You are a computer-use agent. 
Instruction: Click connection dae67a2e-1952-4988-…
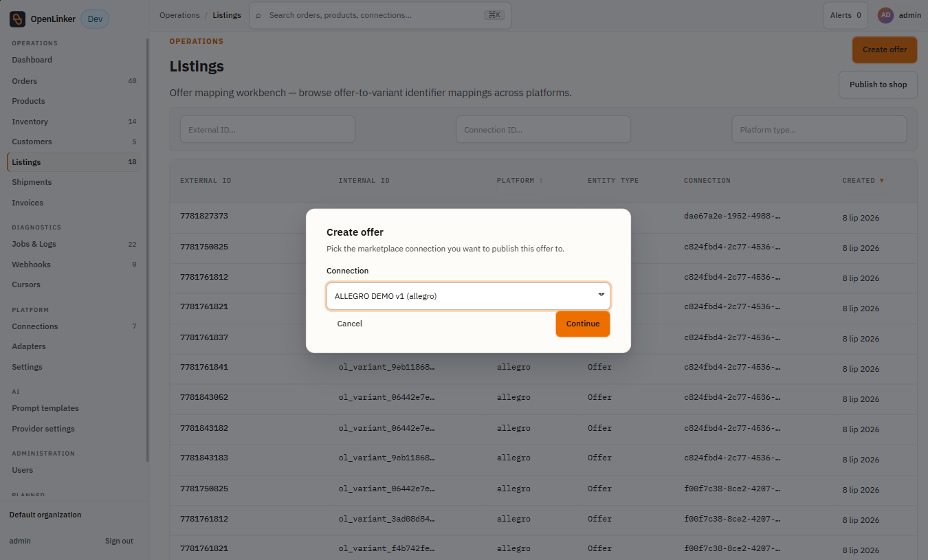point(732,216)
